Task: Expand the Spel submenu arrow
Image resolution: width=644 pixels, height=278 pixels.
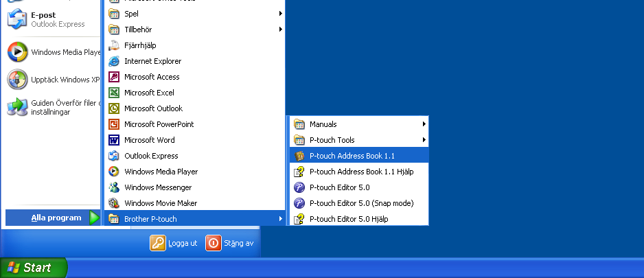Action: (281, 14)
